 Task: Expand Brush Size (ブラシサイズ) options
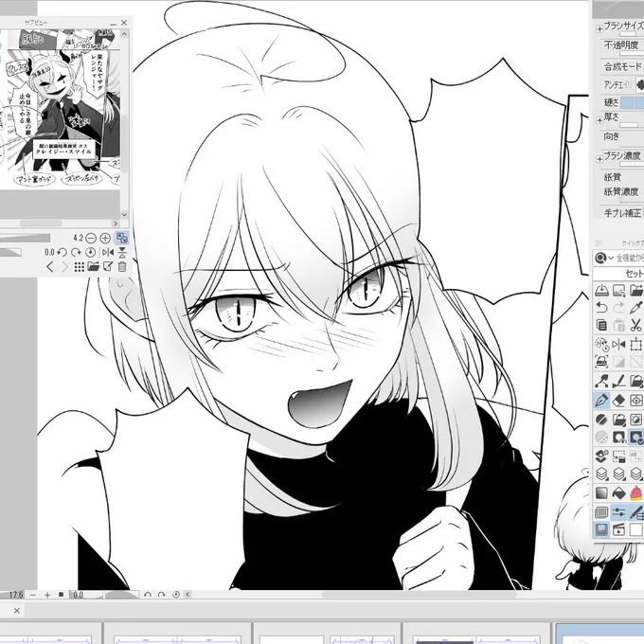599,28
